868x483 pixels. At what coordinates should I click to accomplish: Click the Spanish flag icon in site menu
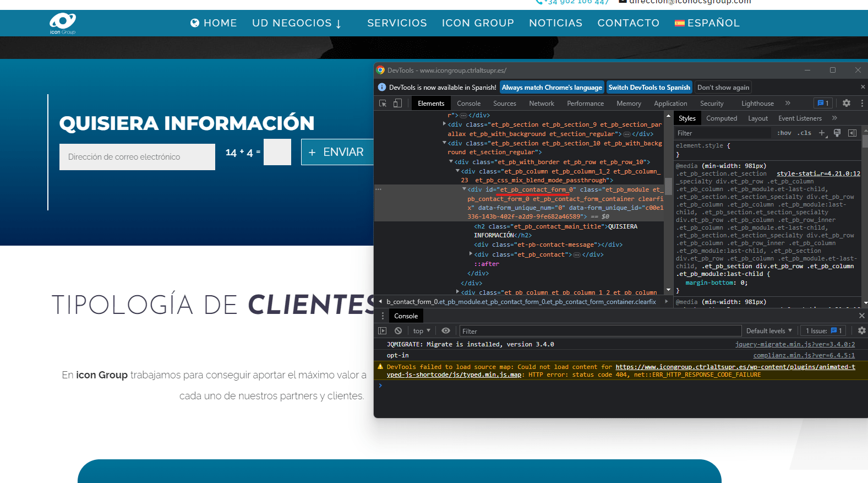pyautogui.click(x=680, y=23)
